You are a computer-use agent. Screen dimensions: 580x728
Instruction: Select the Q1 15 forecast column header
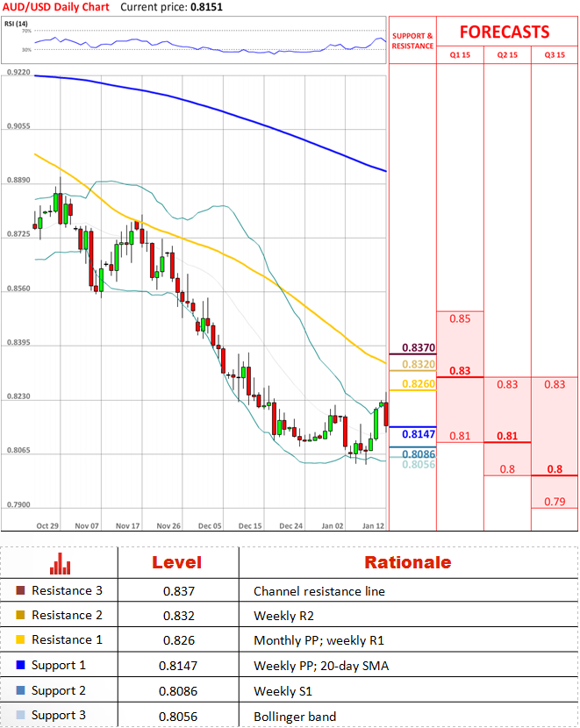460,54
